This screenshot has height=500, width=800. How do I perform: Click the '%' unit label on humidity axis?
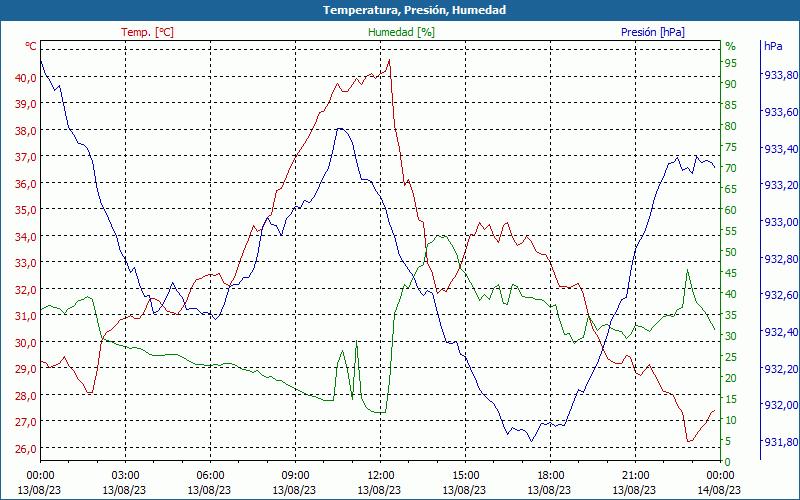pos(731,46)
